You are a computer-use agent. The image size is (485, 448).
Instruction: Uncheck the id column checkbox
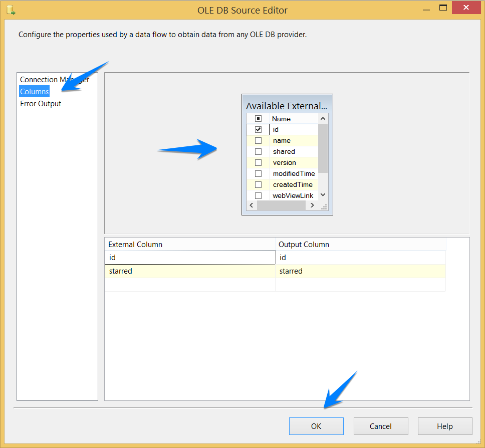pos(258,129)
